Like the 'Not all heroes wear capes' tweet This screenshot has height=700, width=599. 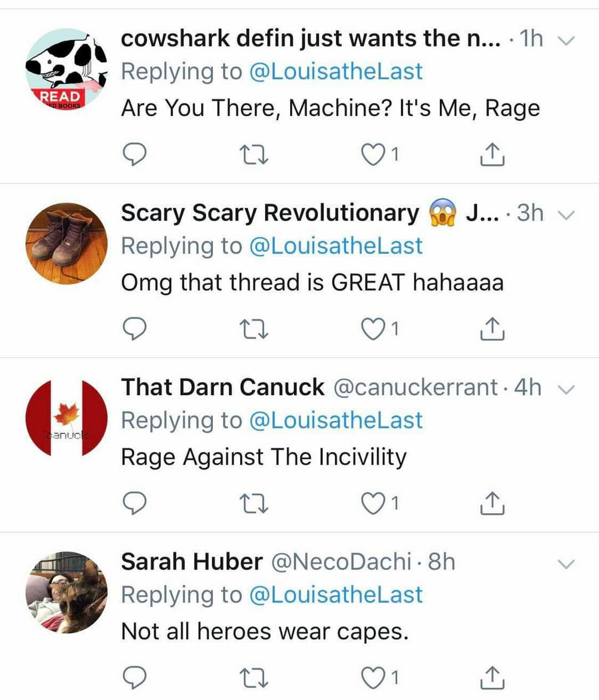point(373,677)
